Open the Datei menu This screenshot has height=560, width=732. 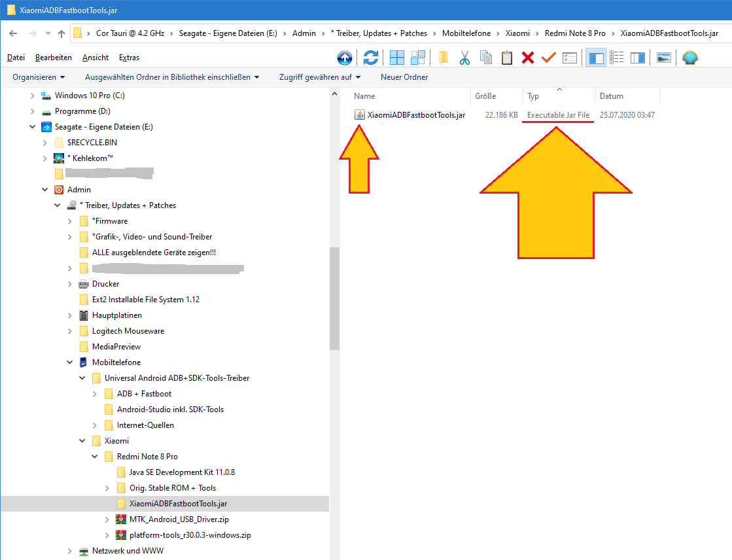[x=16, y=58]
